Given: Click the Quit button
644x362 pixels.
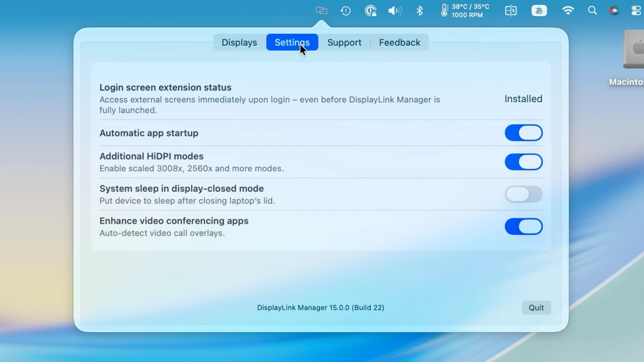Looking at the screenshot, I should coord(536,307).
